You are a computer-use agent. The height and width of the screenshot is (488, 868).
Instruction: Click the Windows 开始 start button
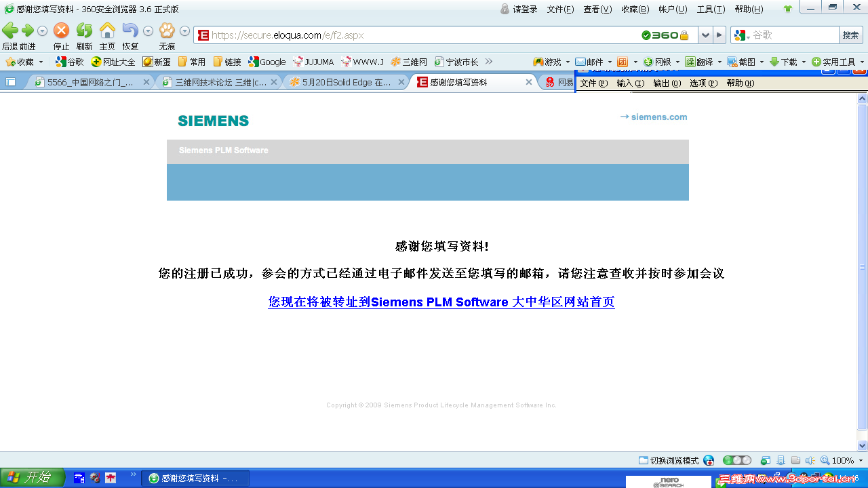coord(32,478)
